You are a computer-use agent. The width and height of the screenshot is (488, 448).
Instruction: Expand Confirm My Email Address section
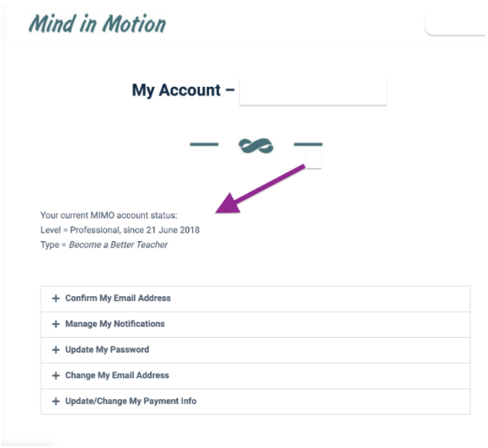256,299
